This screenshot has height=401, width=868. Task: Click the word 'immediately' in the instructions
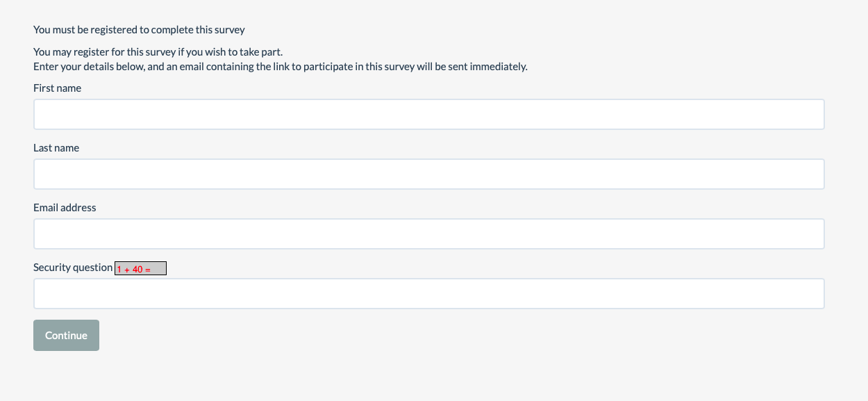pyautogui.click(x=499, y=67)
